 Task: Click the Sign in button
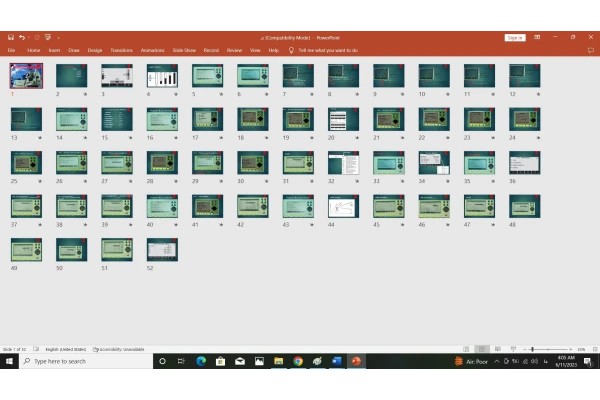coord(515,38)
